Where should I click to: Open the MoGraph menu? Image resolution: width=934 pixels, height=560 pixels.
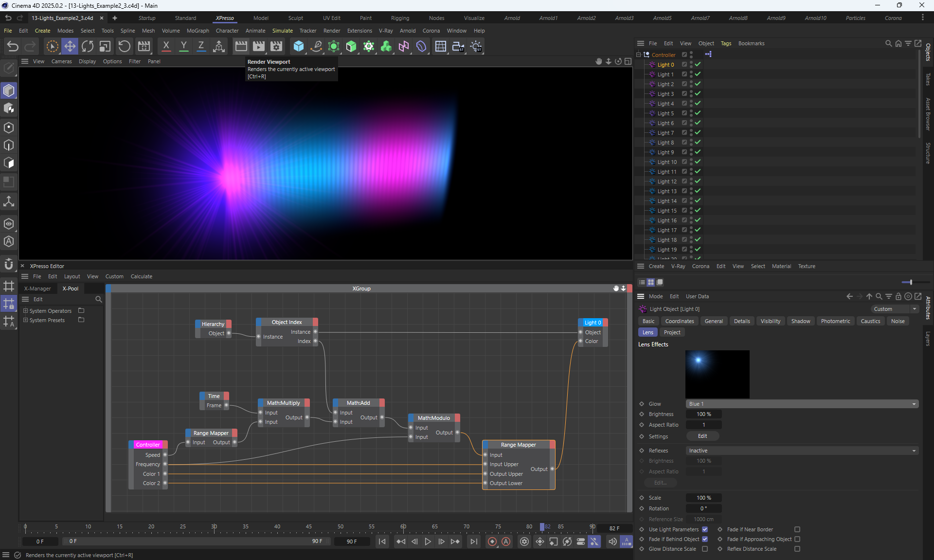(198, 31)
